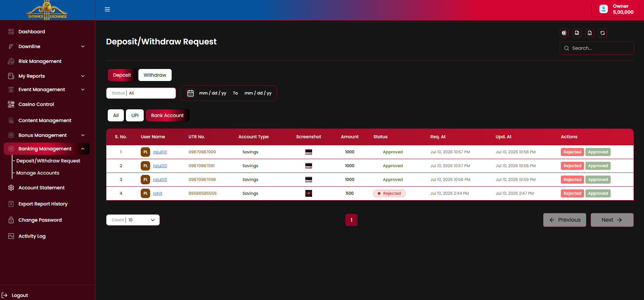The width and height of the screenshot is (644, 300).
Task: Set the start date field
Action: point(213,93)
